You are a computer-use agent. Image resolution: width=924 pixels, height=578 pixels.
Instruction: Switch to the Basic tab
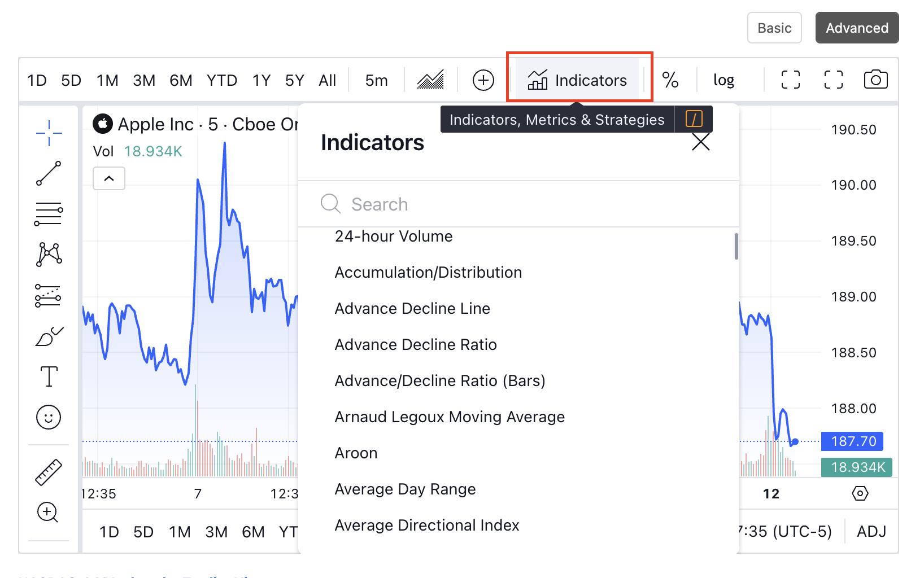point(774,27)
